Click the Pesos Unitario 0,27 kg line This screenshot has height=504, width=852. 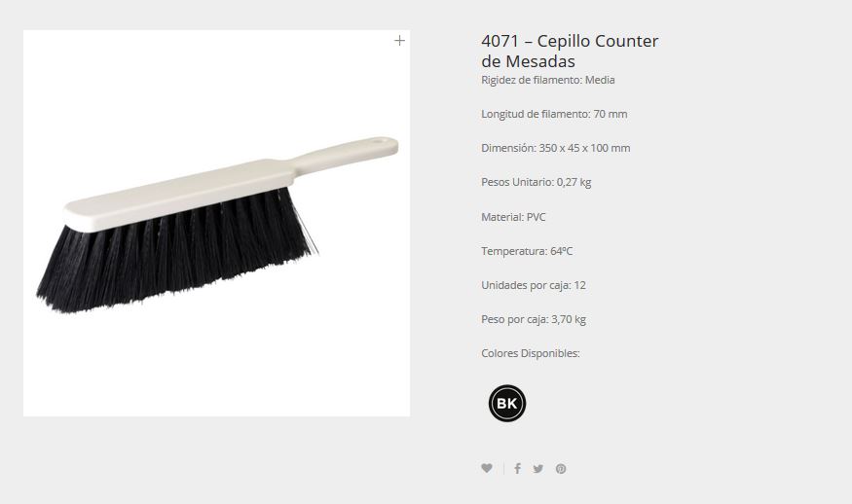pyautogui.click(x=536, y=182)
